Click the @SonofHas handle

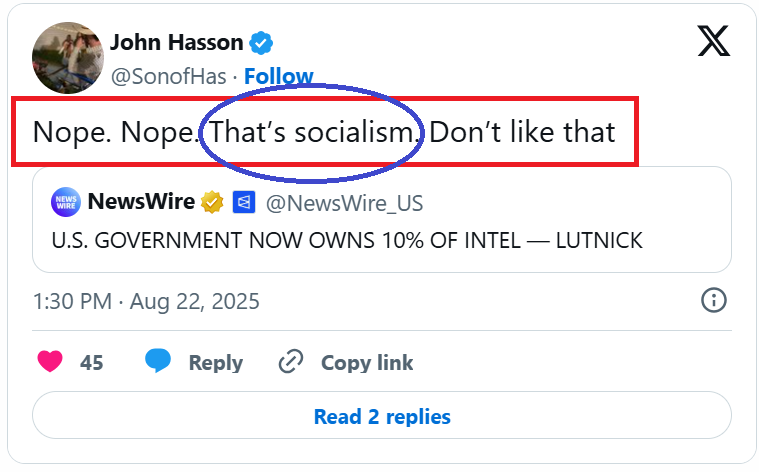click(x=168, y=76)
